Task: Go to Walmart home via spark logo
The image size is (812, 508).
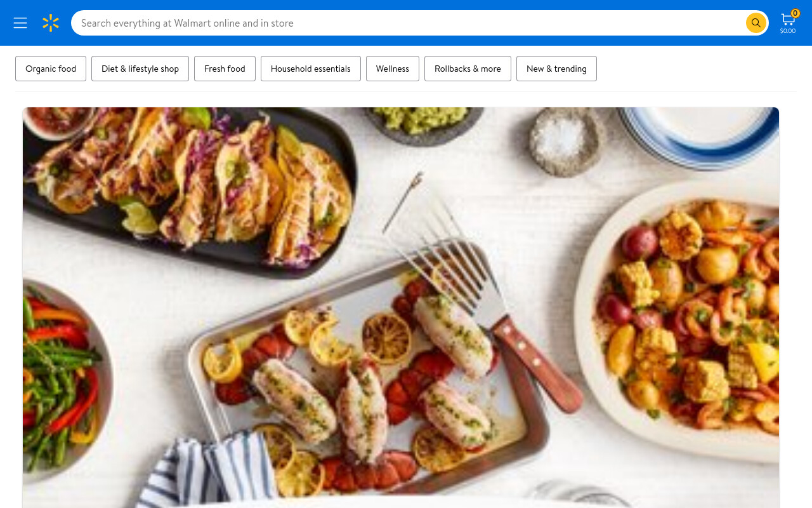Action: [x=51, y=23]
